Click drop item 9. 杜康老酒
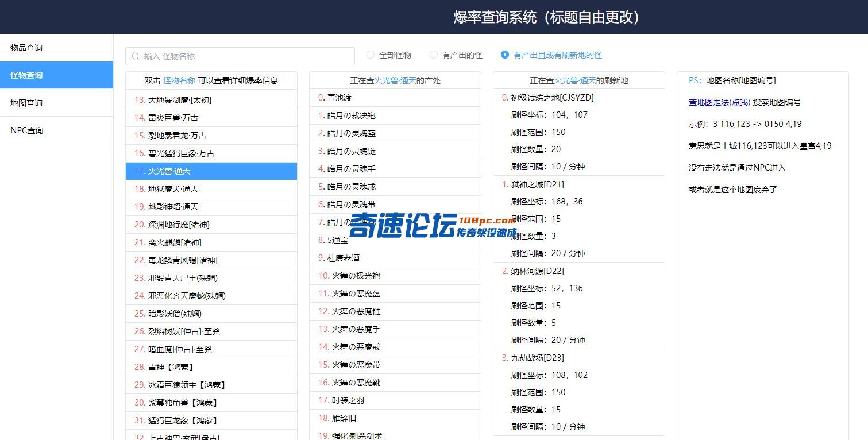Screen dimensions: 868x440 [395, 258]
